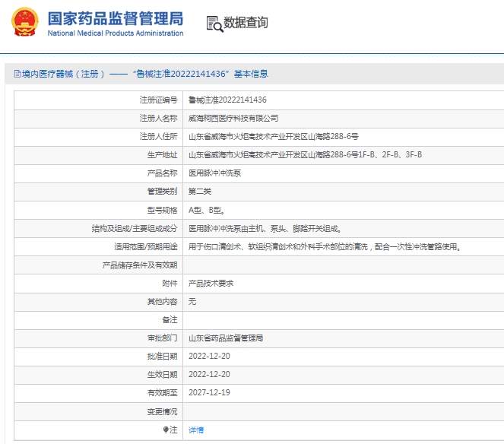Open the 详情 link

point(196,430)
